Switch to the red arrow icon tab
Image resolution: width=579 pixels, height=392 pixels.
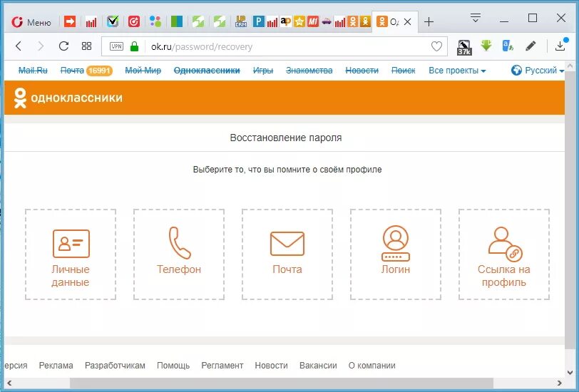pos(70,22)
